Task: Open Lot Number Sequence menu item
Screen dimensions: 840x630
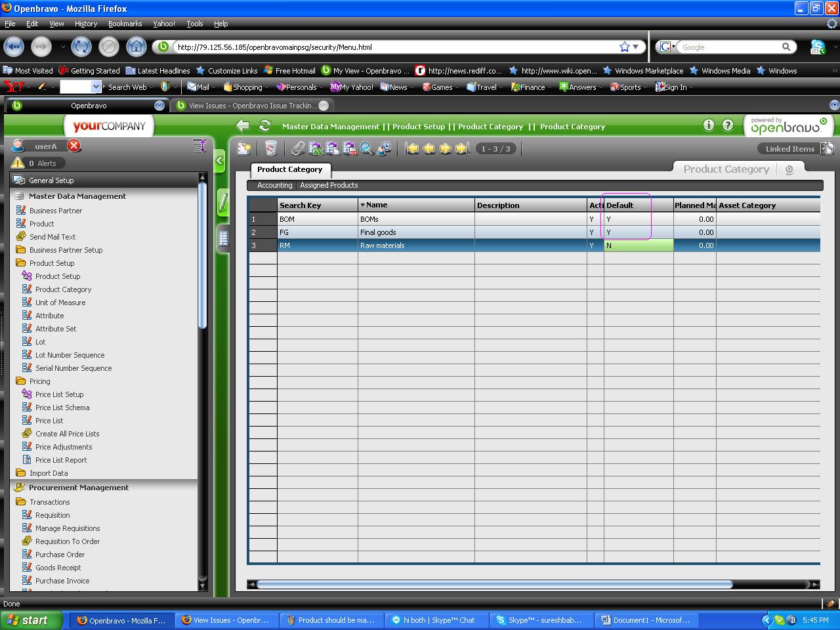Action: coord(70,355)
